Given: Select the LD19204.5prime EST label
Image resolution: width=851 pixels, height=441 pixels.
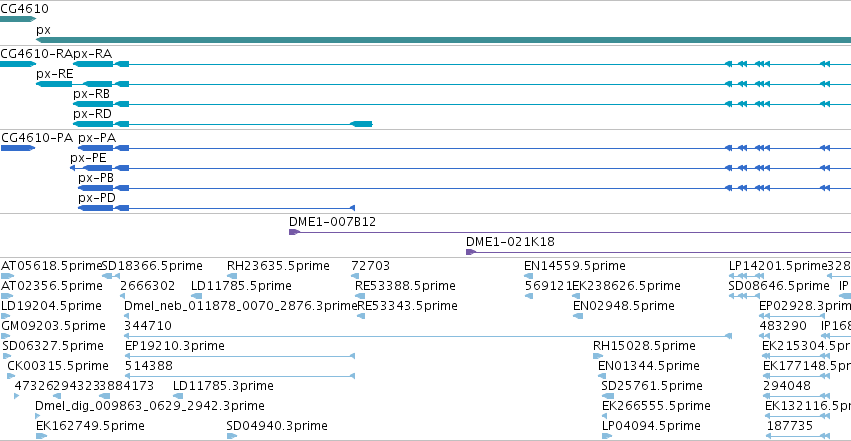Looking at the screenshot, I should point(51,306).
